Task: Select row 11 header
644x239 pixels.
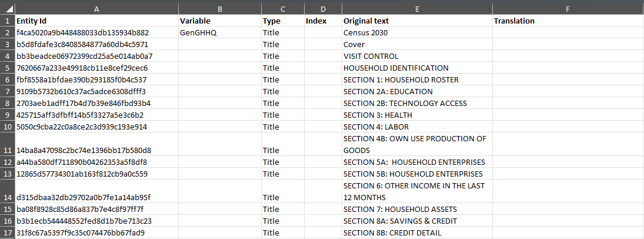Action: tap(7, 144)
